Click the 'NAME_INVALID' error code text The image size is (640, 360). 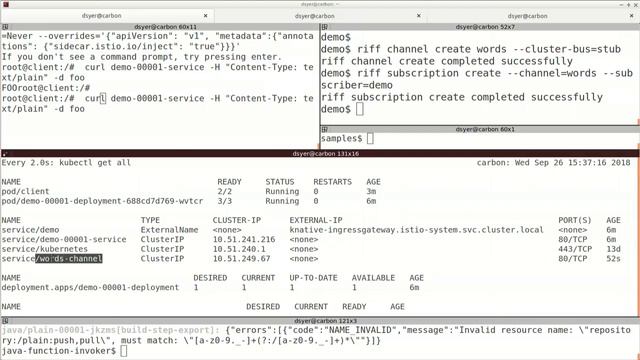(360, 330)
